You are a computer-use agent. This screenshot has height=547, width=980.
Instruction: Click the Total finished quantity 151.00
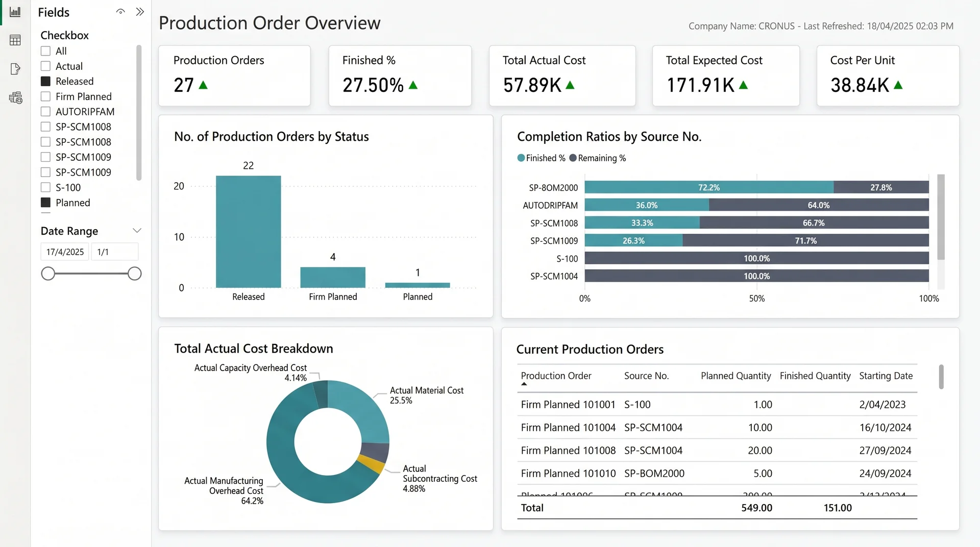click(x=838, y=508)
